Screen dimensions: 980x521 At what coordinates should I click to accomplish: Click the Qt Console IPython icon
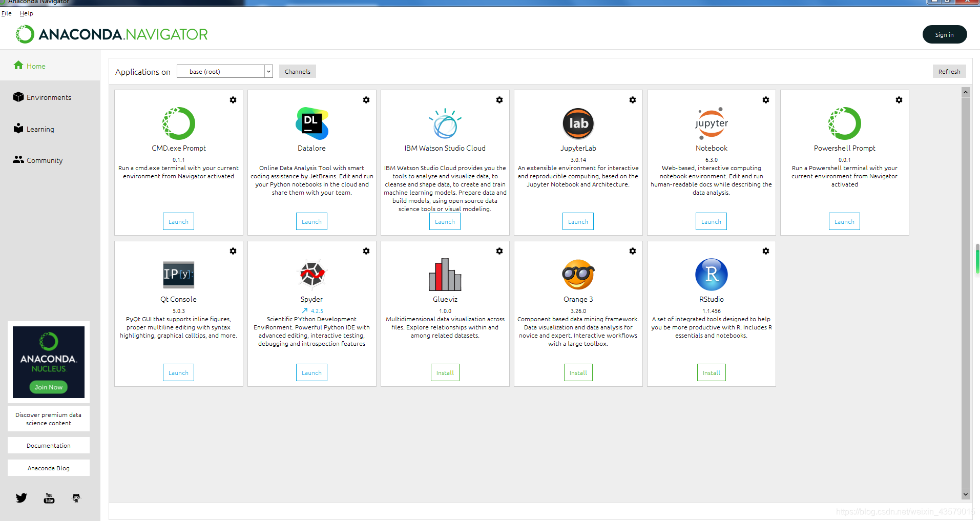[x=179, y=275]
